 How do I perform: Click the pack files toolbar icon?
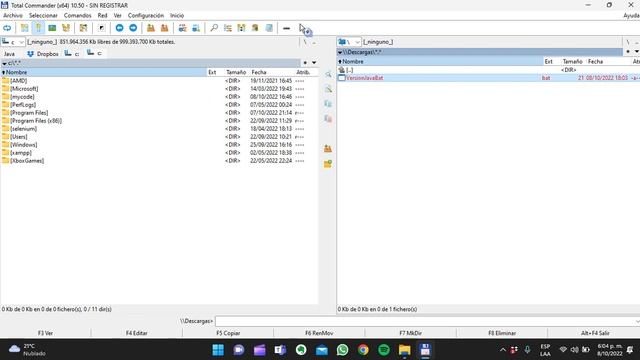[151, 28]
